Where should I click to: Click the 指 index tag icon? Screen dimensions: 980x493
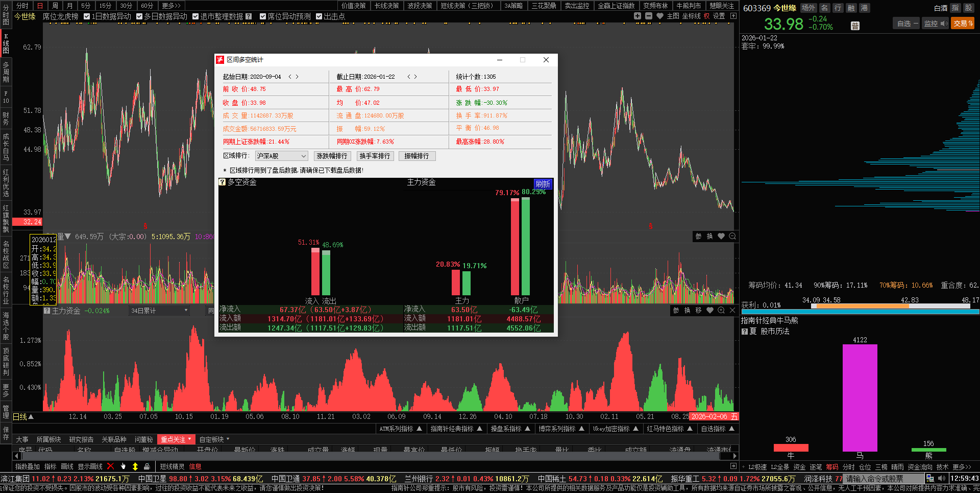(x=955, y=8)
